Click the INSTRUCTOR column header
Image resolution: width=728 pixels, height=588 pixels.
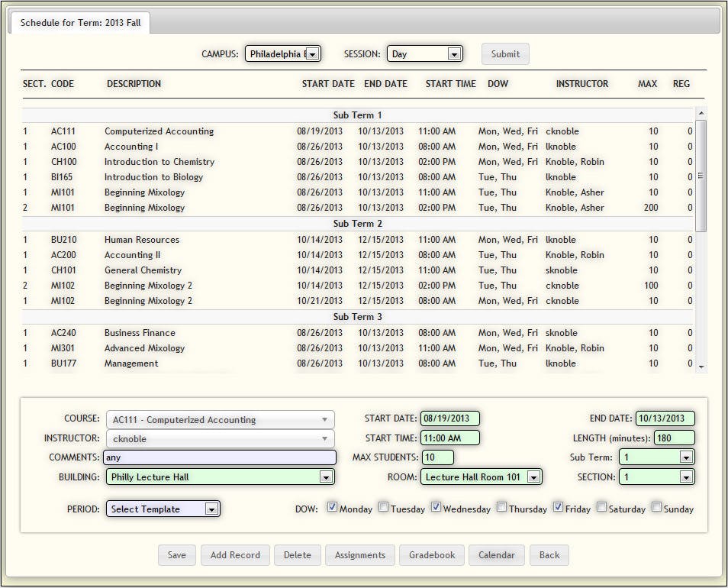(582, 84)
